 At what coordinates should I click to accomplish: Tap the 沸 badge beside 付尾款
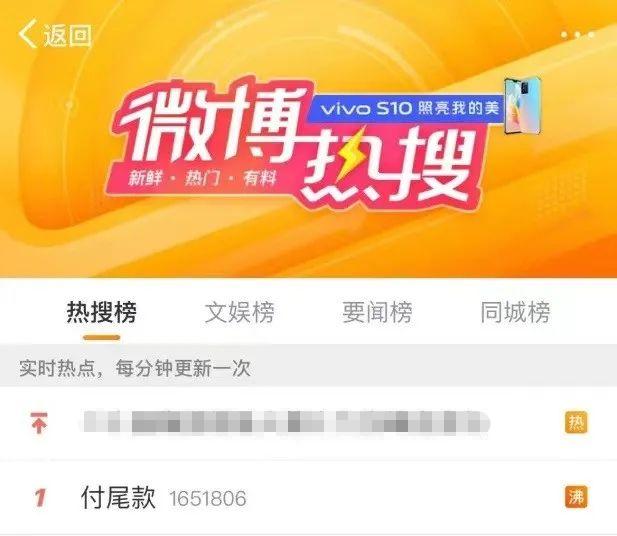[x=576, y=497]
